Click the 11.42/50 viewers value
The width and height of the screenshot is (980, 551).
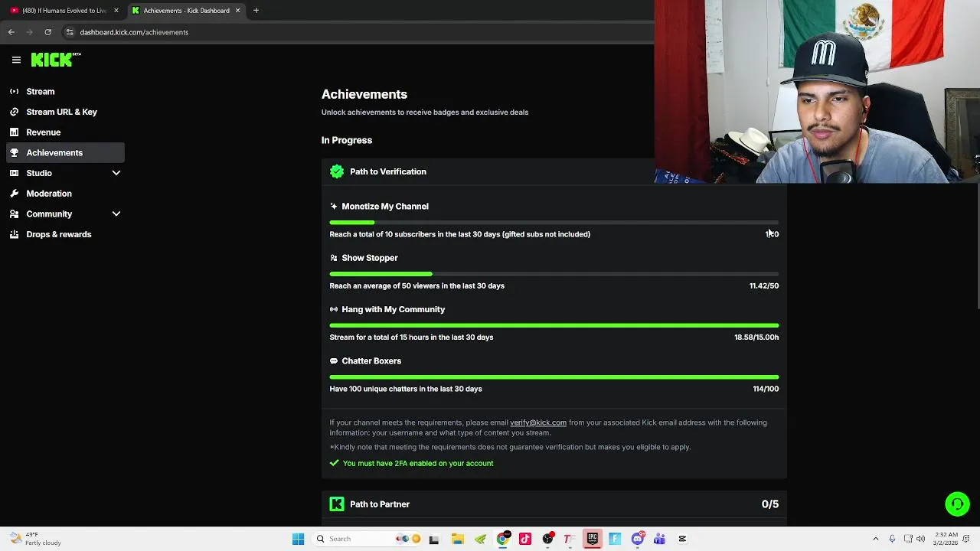[764, 285]
